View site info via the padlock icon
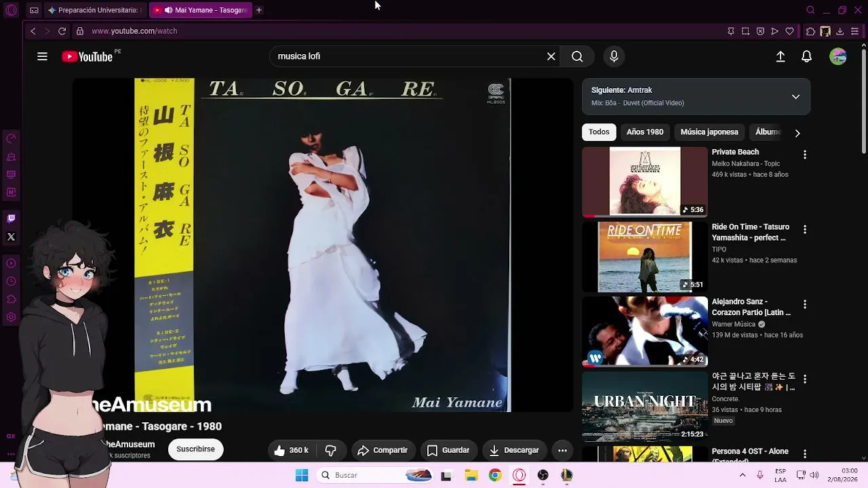Image resolution: width=868 pixels, height=488 pixels. [x=79, y=31]
